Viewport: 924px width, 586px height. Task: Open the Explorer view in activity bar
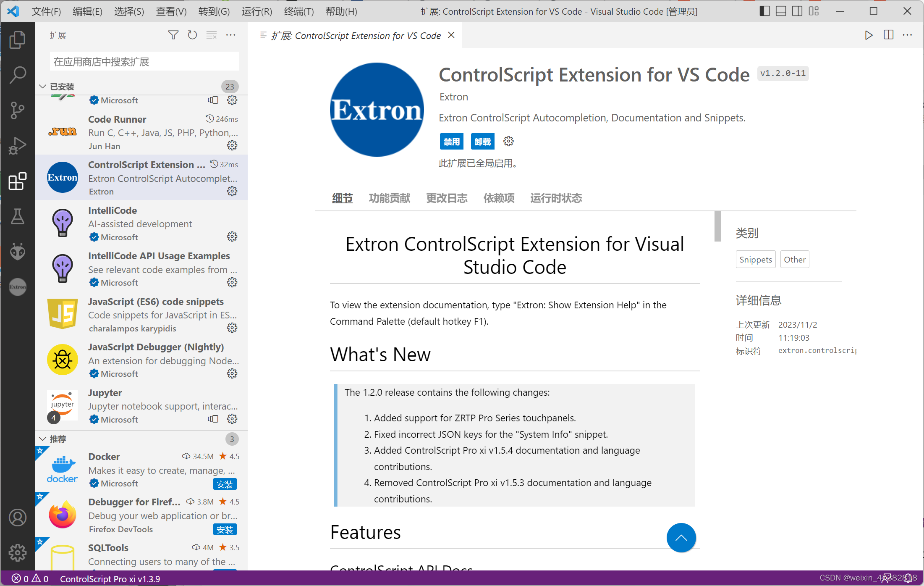point(17,40)
